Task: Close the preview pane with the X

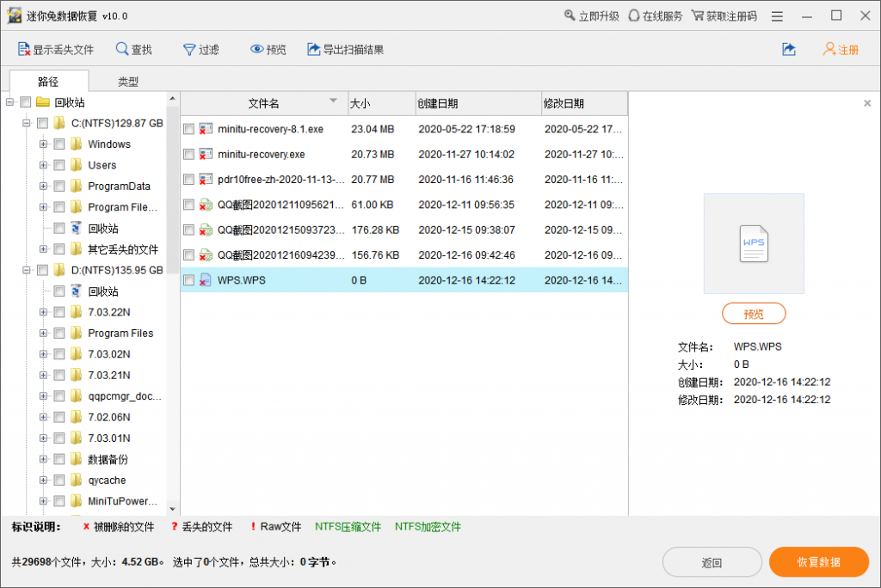Action: 867,103
